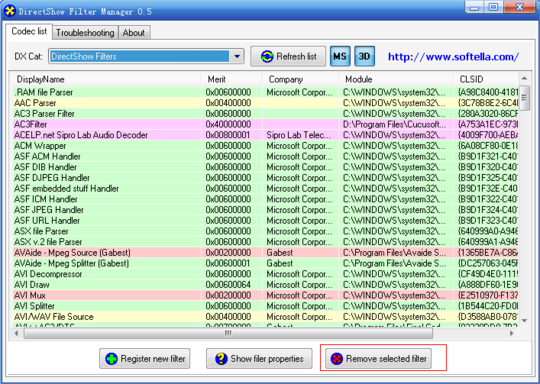Click Remove selected filter button
This screenshot has height=384, width=540.
tap(378, 359)
